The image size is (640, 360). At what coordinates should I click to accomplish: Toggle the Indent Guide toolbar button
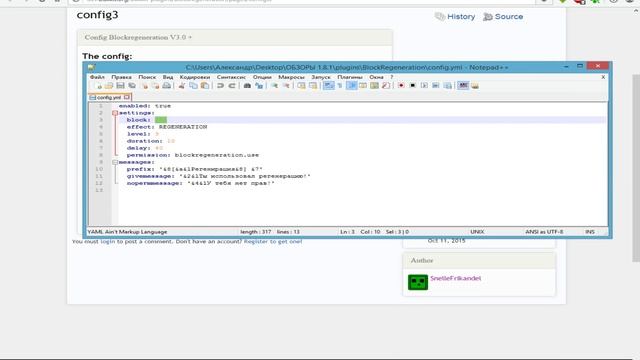tap(351, 86)
